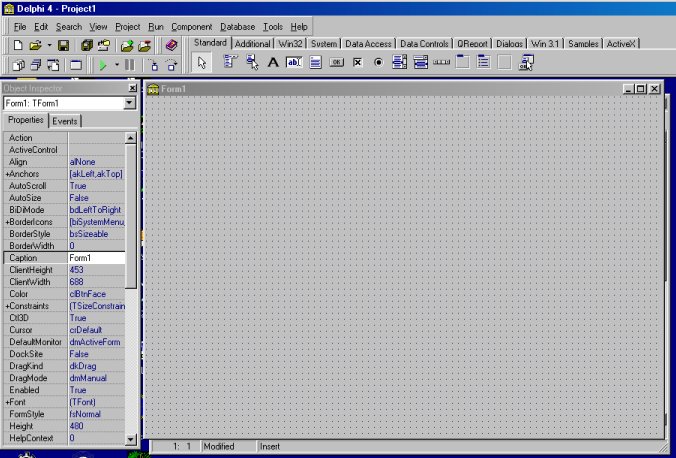Pick the ScrollBar component
676x458 pixels.
point(441,63)
